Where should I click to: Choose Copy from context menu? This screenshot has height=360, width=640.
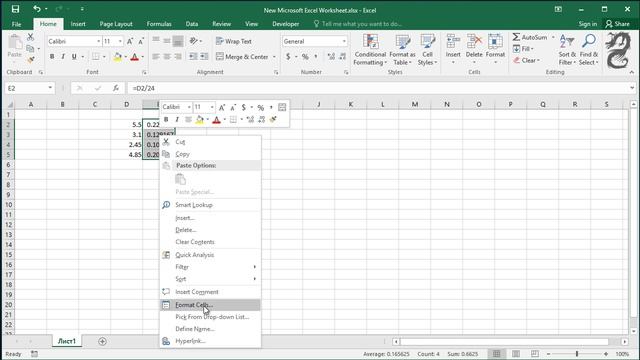pyautogui.click(x=210, y=154)
